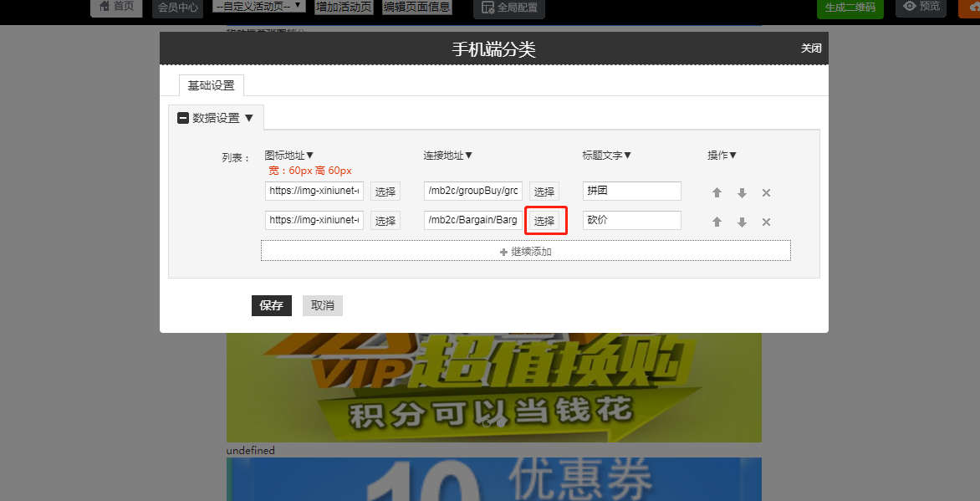Viewport: 980px width, 501px height.
Task: Click 继续添加 to add a row
Action: click(526, 252)
